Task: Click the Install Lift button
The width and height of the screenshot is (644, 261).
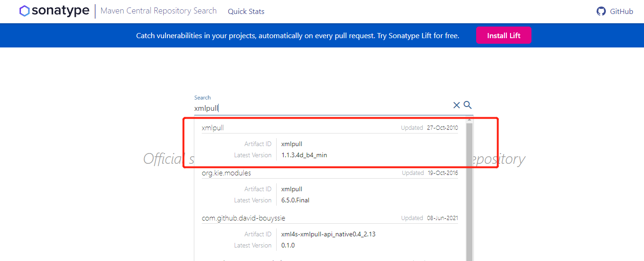Action: [x=504, y=35]
